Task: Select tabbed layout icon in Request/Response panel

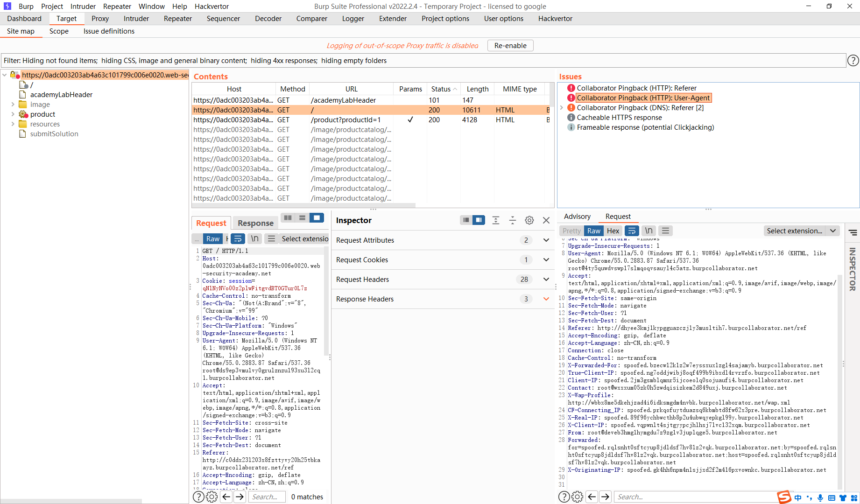Action: [317, 218]
